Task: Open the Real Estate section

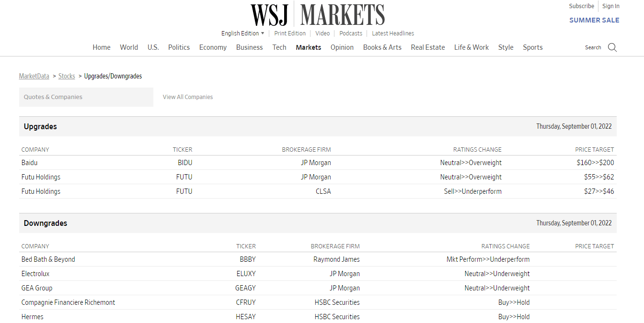Action: pyautogui.click(x=428, y=47)
